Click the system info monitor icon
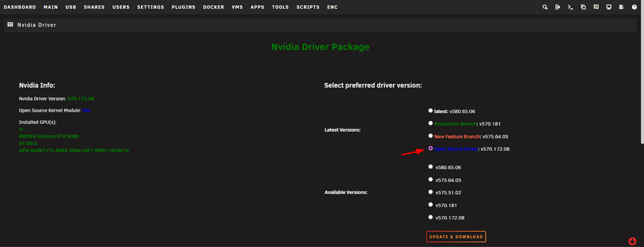Screen dimensions: 644x247 (x=609, y=7)
